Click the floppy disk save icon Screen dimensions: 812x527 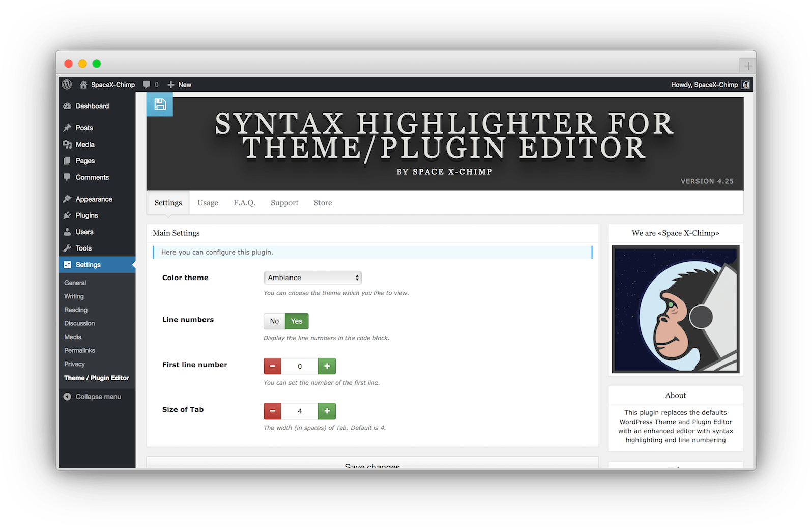pos(160,104)
